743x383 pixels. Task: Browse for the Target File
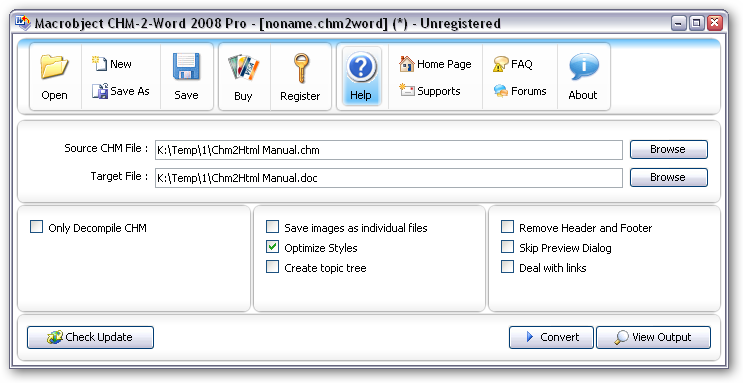coord(669,177)
